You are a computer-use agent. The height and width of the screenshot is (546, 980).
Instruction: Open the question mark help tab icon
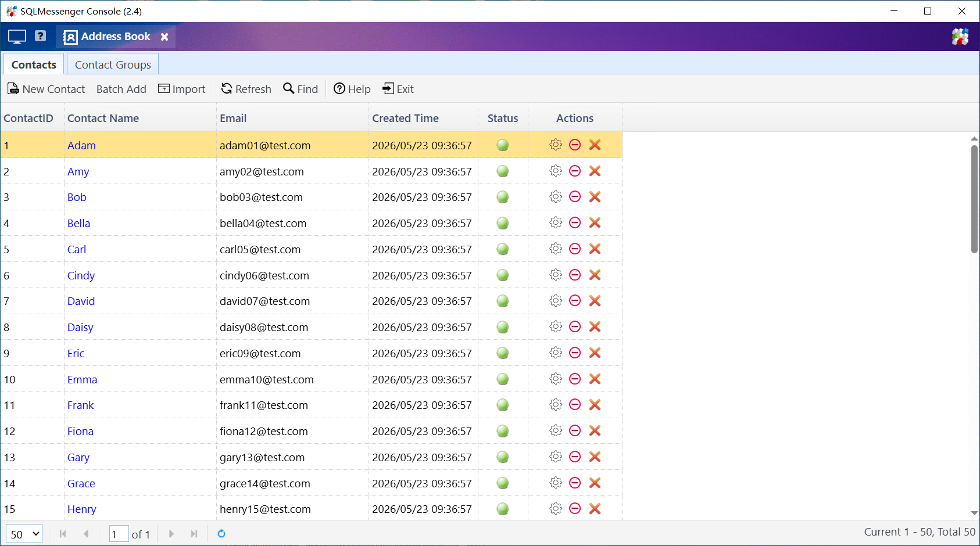point(40,36)
